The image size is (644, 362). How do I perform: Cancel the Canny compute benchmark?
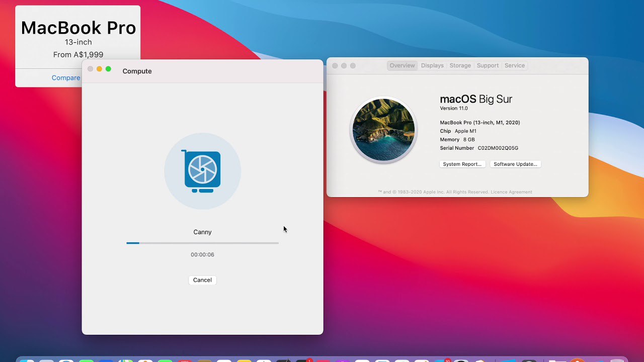[202, 280]
